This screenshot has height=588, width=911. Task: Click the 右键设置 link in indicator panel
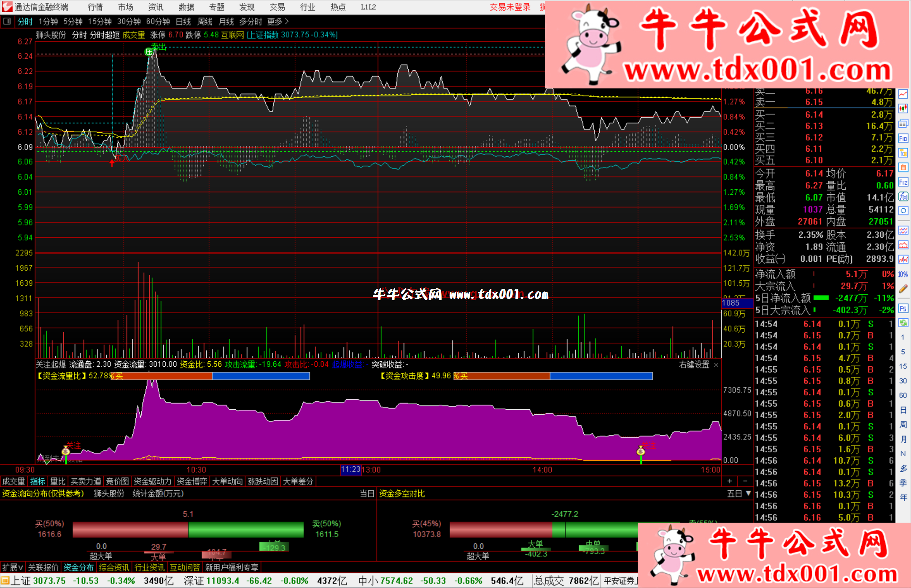point(694,365)
